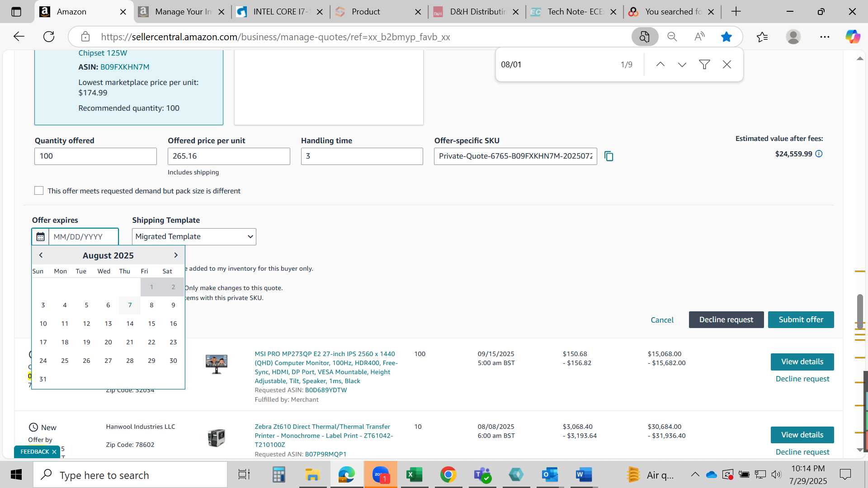Open the Shipping Template dropdown
The image size is (868, 488).
194,237
